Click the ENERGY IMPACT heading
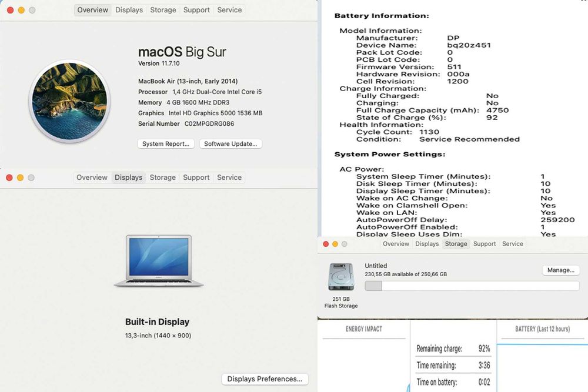 coord(364,329)
